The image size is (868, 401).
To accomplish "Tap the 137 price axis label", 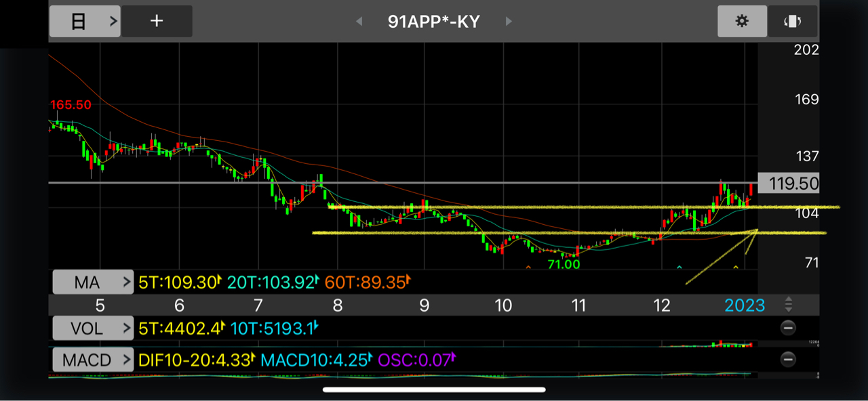I will pyautogui.click(x=807, y=156).
